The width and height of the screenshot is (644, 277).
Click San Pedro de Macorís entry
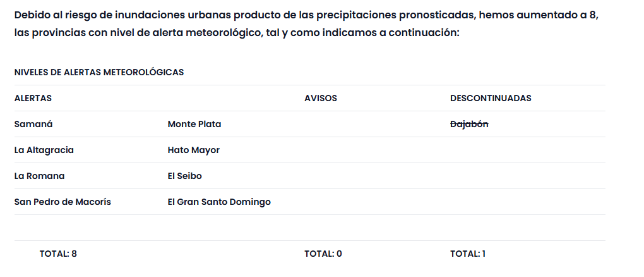point(63,202)
